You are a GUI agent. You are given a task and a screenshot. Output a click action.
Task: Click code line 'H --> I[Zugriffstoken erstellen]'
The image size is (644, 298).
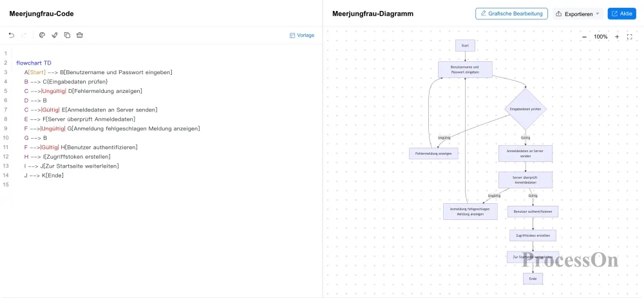[x=67, y=157]
